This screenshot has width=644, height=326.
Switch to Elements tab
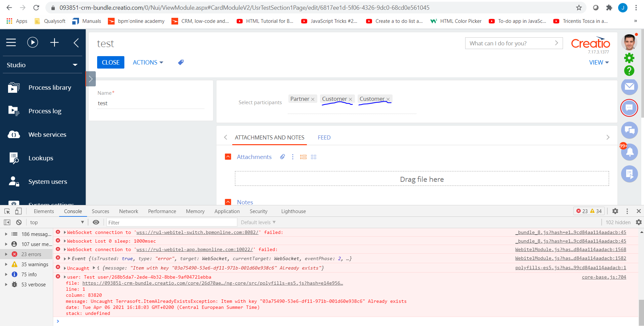click(x=44, y=211)
